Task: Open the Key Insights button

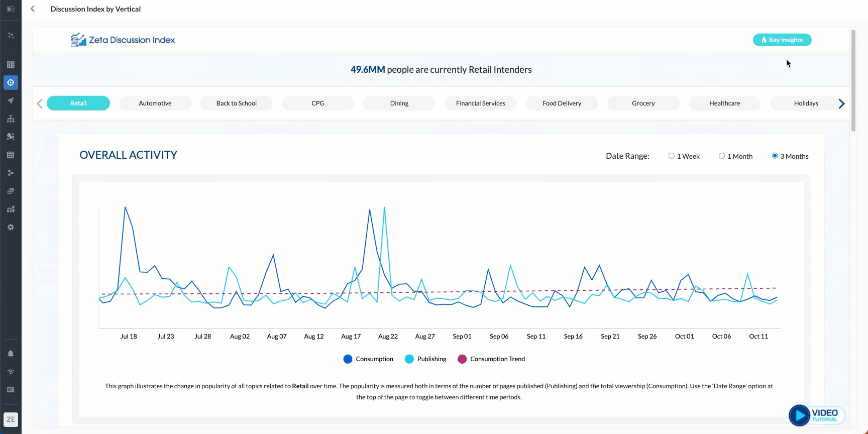Action: tap(782, 40)
